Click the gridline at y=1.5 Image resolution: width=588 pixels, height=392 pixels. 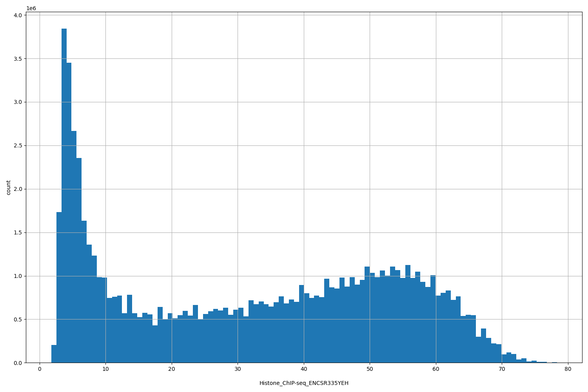[x=274, y=232]
